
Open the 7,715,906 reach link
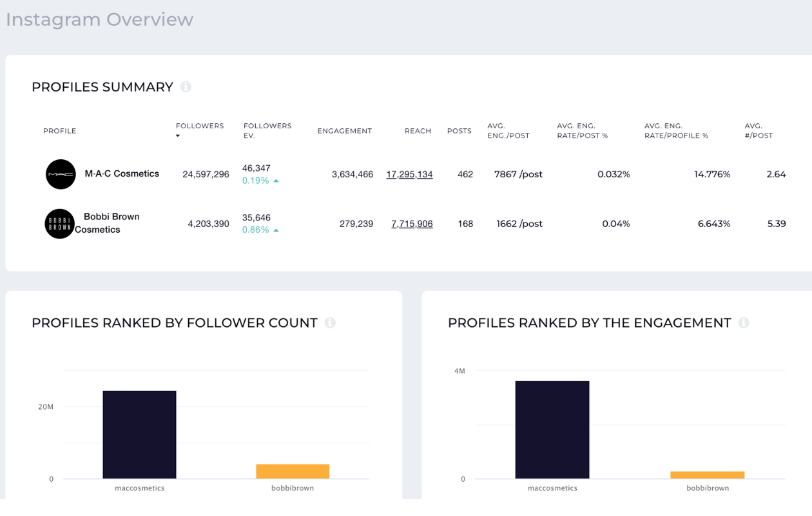(x=412, y=224)
